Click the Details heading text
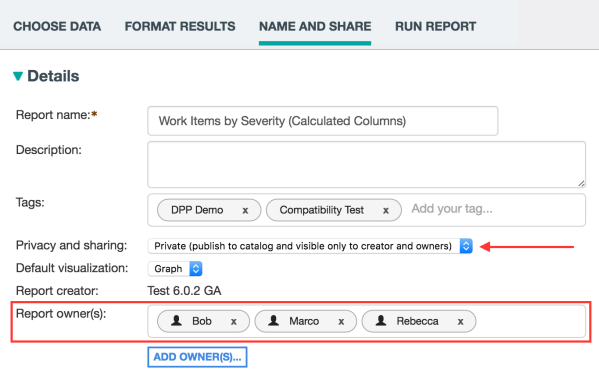This screenshot has width=599, height=376. pyautogui.click(x=53, y=76)
